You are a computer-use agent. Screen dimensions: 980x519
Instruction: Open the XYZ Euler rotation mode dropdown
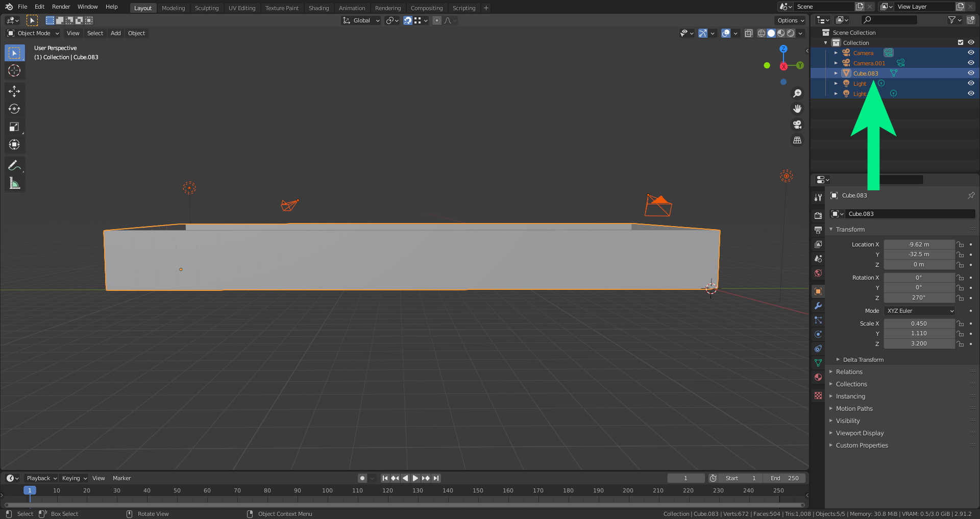(x=920, y=311)
